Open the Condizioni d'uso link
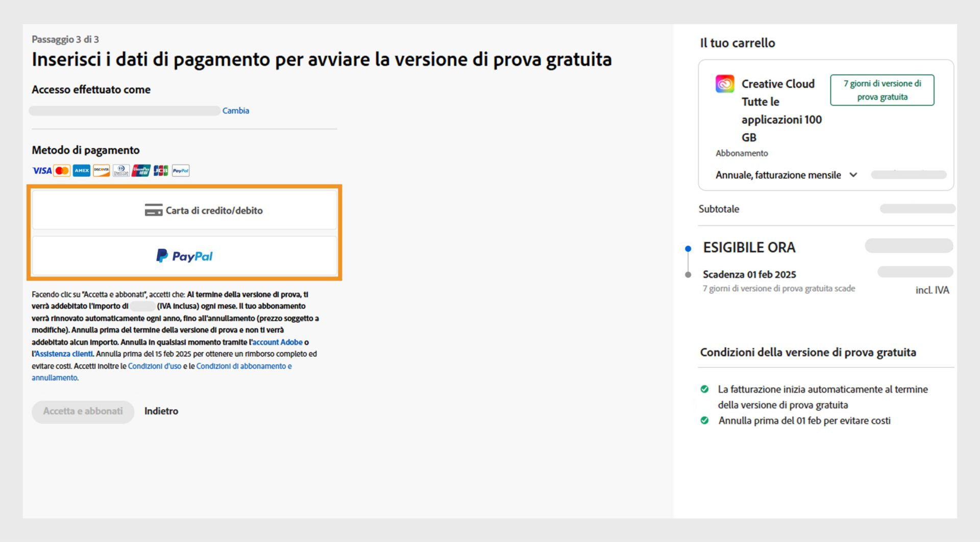980x542 pixels. click(155, 366)
